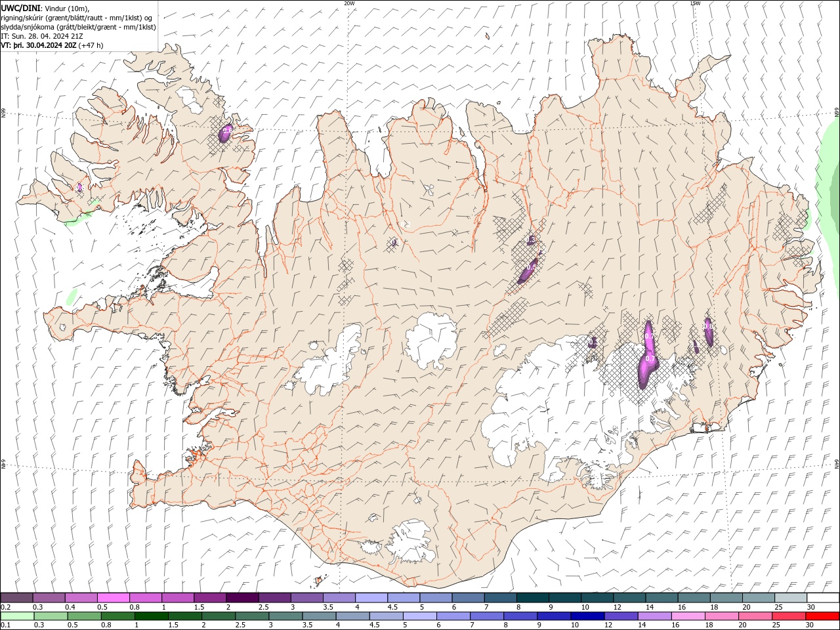Click the (+47 h) forecast offset text
Image resolution: width=840 pixels, height=630 pixels.
(x=91, y=45)
